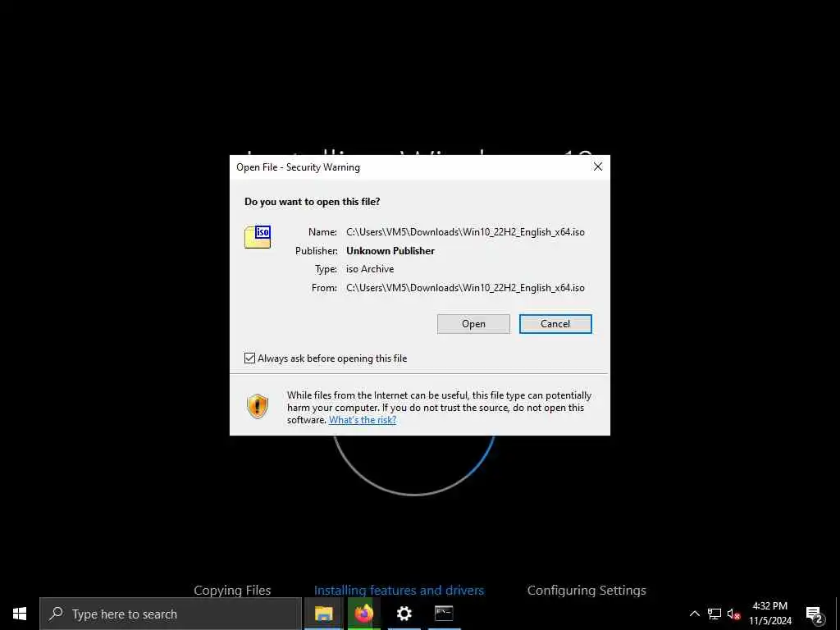
Task: Open the What's the risk? link
Action: pos(362,420)
